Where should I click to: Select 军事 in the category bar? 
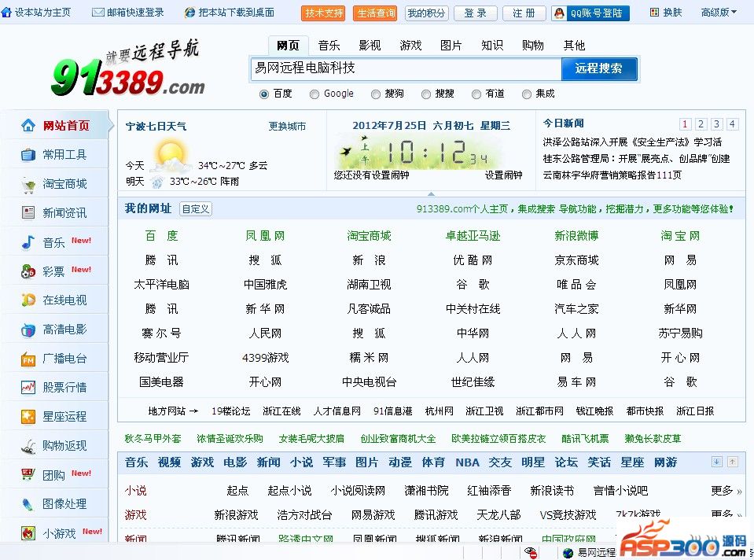point(334,462)
